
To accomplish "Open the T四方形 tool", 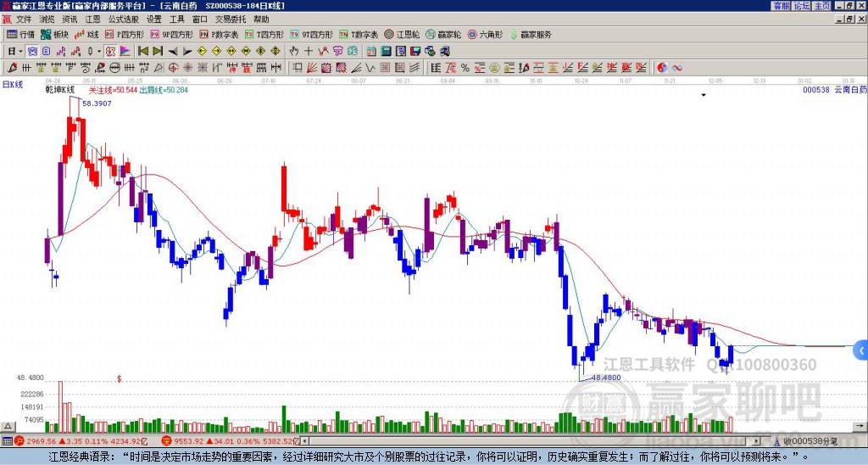I will pyautogui.click(x=264, y=34).
